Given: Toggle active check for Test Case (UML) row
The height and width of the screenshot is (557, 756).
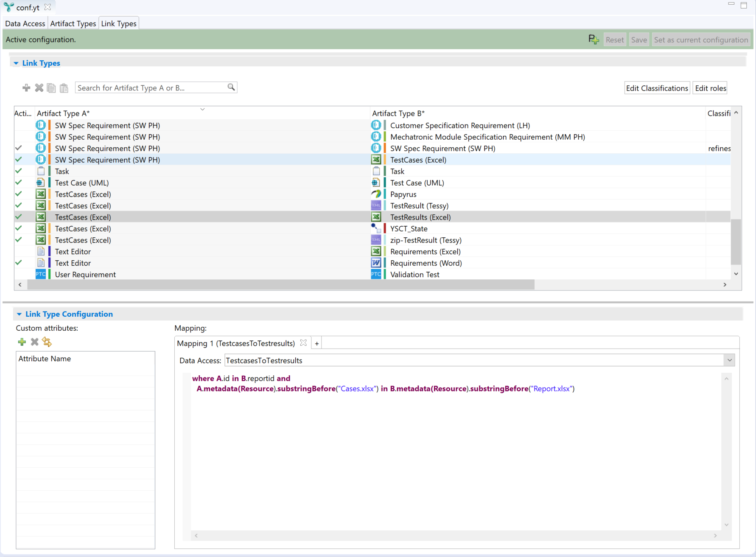Looking at the screenshot, I should [19, 183].
